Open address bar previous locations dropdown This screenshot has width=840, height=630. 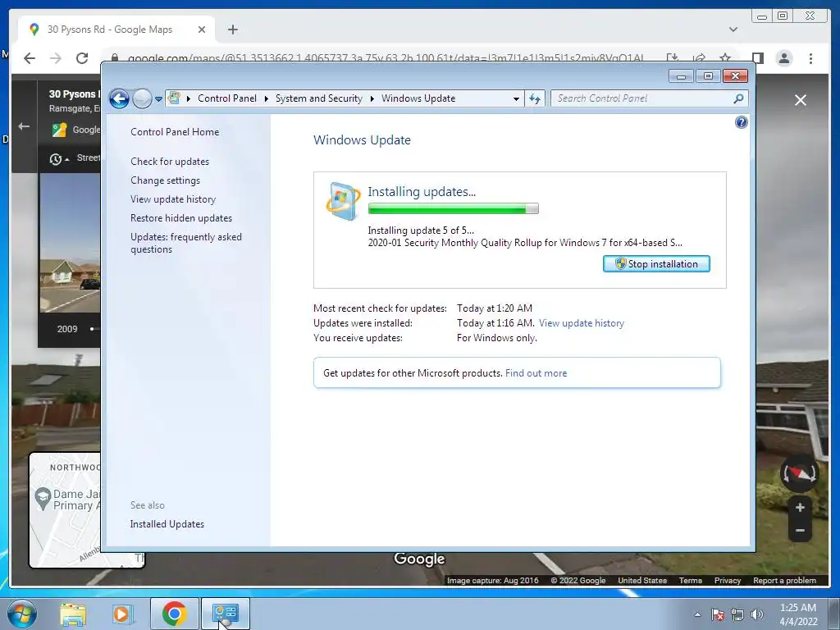[516, 98]
